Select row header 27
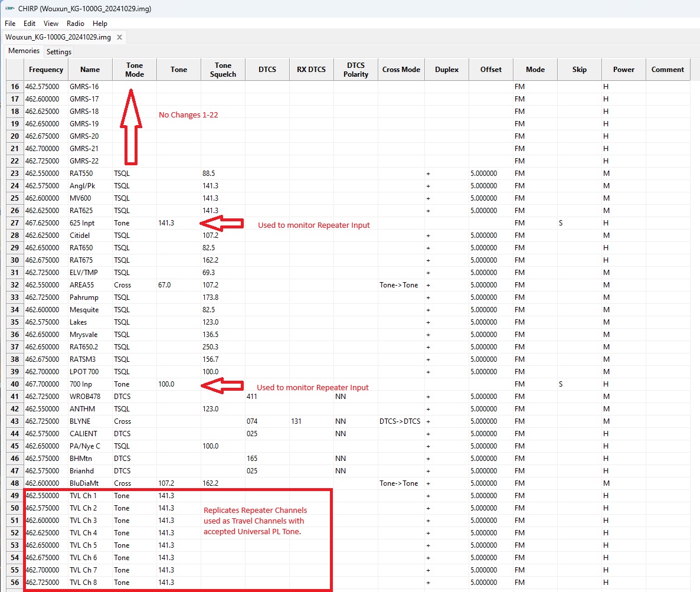This screenshot has width=700, height=592. (15, 223)
